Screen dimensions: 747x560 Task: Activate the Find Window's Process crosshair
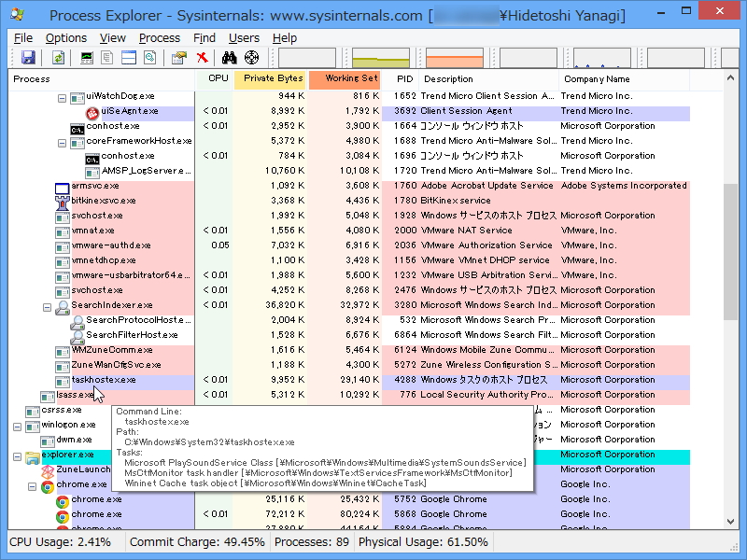253,58
